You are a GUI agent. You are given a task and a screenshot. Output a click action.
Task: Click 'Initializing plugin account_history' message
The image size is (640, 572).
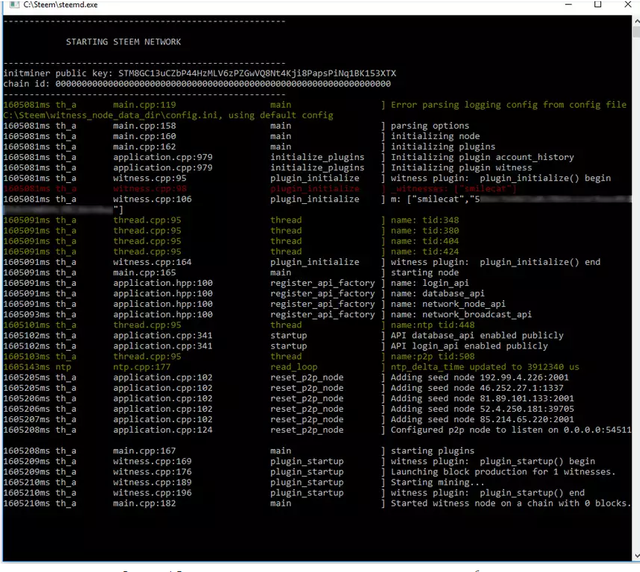pos(482,157)
